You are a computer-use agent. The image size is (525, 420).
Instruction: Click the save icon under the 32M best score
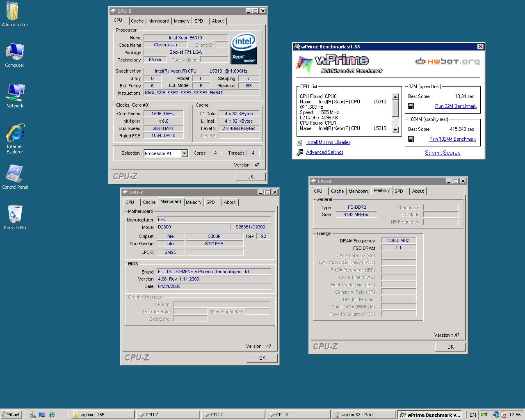click(411, 106)
